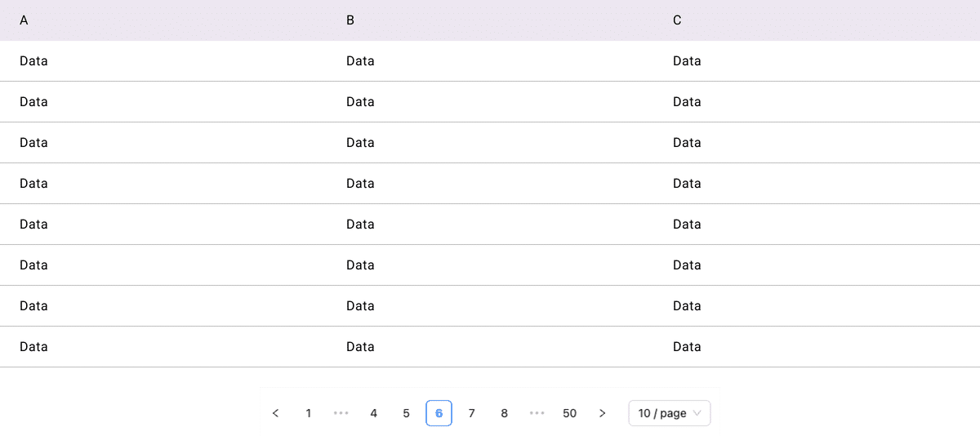Click the dropdown chevron beside 10 / page
The image size is (980, 436).
tap(697, 414)
